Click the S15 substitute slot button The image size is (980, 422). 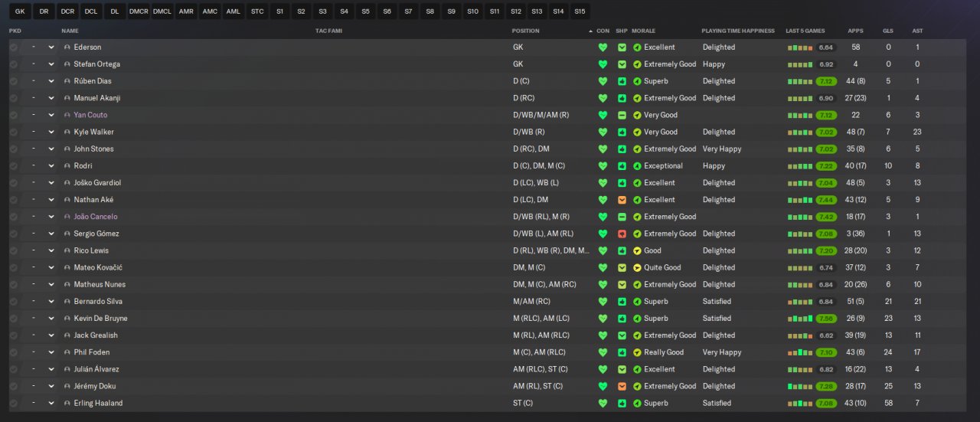(x=580, y=11)
